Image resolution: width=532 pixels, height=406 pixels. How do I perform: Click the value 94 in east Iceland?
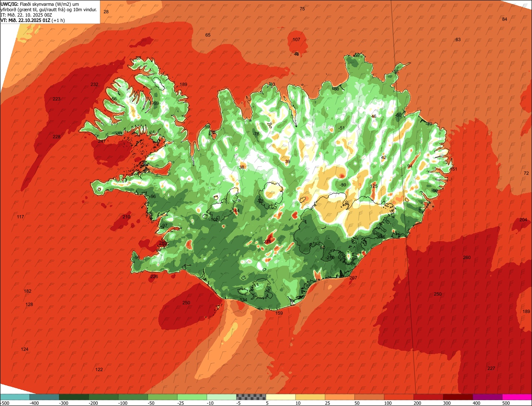coord(410,166)
